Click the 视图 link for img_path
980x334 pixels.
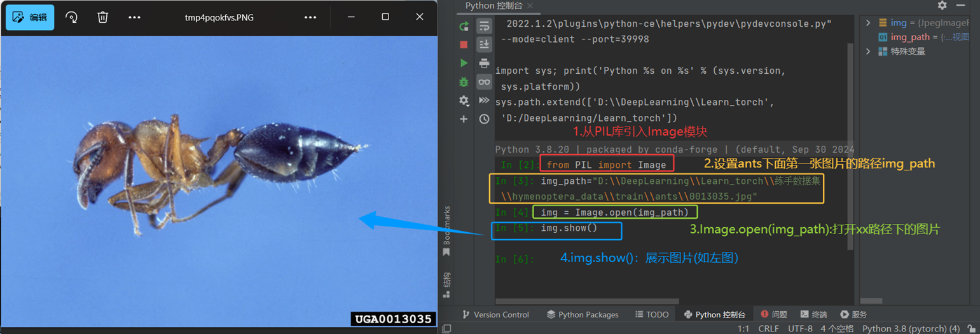960,37
